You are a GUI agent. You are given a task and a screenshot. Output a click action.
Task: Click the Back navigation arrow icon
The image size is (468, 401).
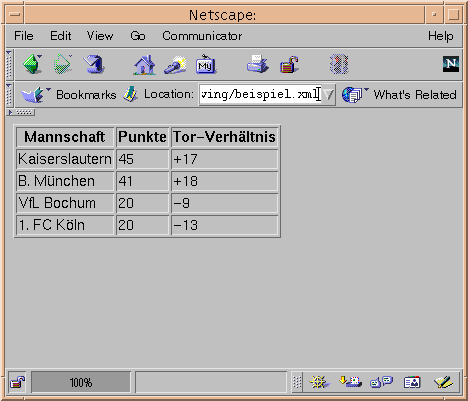coord(32,64)
